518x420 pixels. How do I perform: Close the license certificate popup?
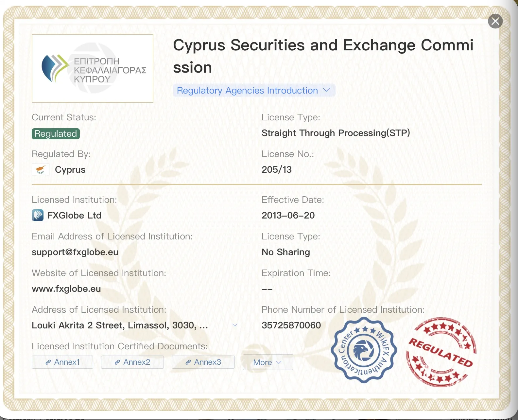coord(495,21)
